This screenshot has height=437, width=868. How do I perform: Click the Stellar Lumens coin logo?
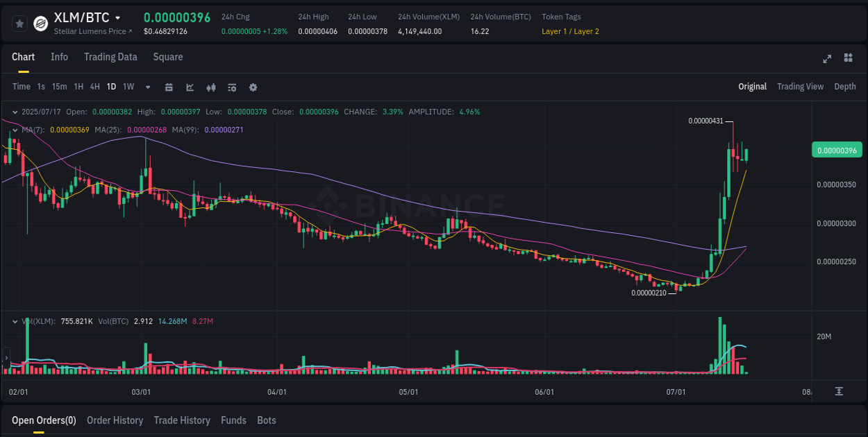click(40, 23)
